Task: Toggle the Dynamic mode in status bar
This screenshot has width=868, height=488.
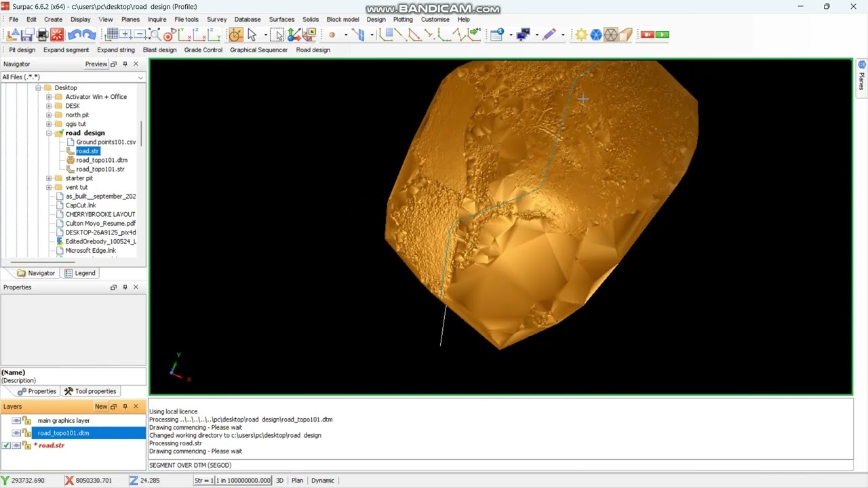Action: pyautogui.click(x=323, y=481)
